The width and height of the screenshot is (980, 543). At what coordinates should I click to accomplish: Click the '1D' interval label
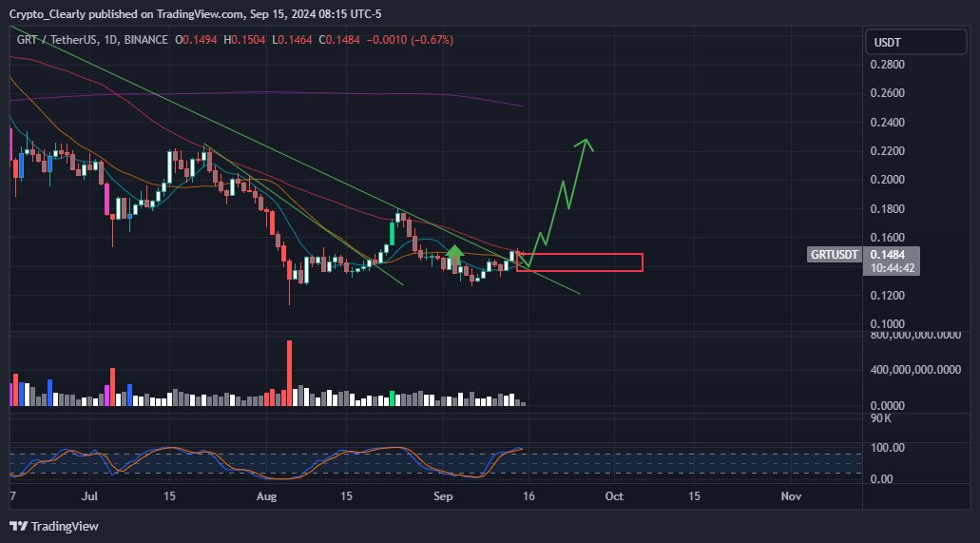pyautogui.click(x=110, y=40)
